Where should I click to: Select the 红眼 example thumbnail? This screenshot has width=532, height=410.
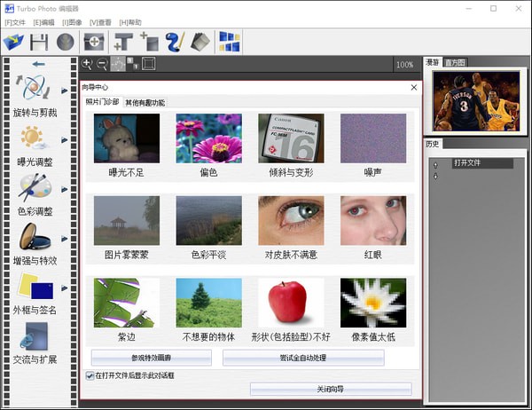(x=373, y=222)
